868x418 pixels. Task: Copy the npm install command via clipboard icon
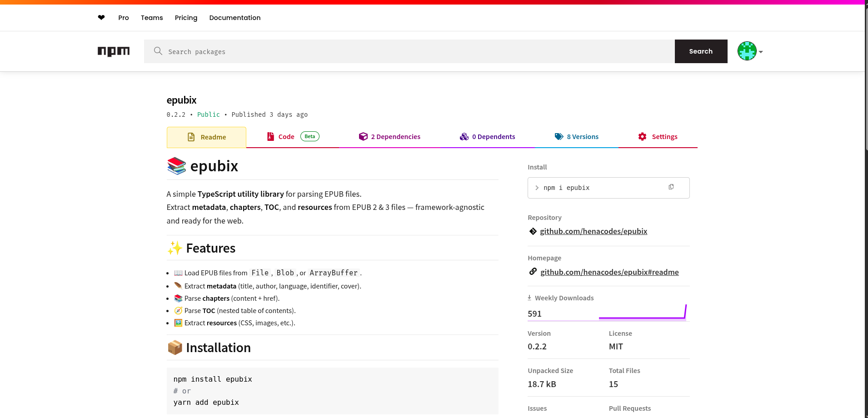(671, 187)
